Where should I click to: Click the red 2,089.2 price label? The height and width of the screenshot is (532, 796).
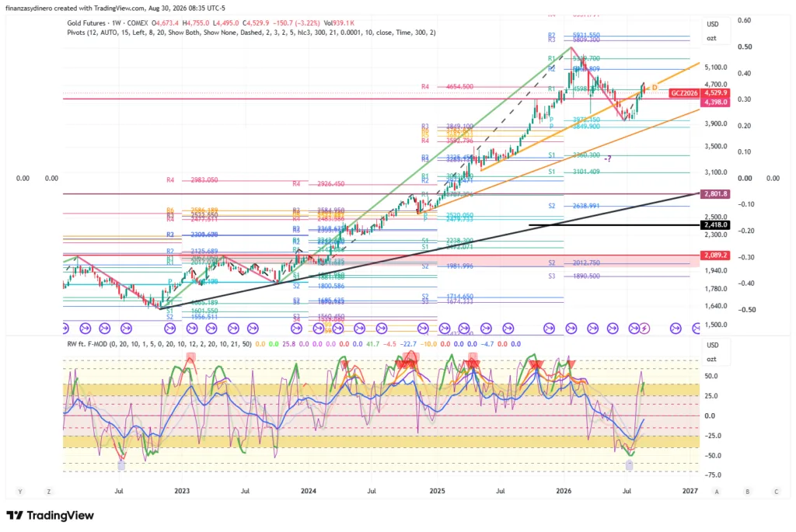click(715, 256)
